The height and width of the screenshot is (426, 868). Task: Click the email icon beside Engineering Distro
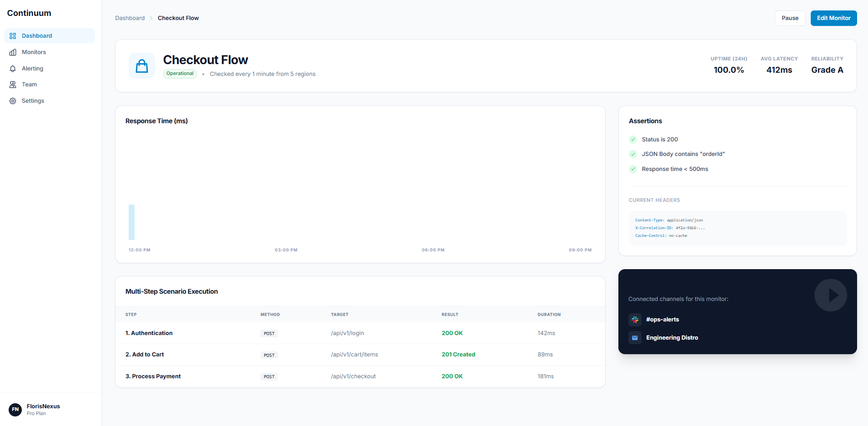coord(635,338)
